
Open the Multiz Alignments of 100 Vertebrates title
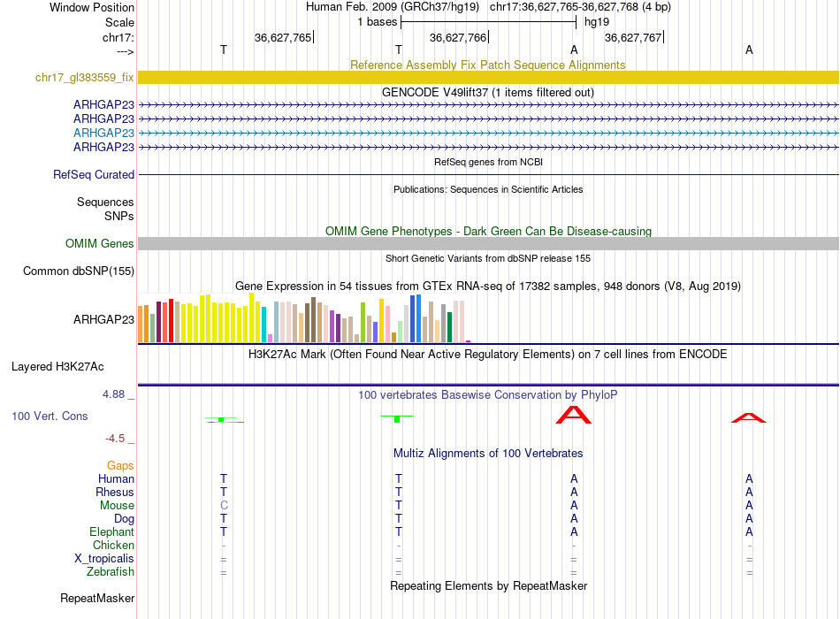click(488, 454)
